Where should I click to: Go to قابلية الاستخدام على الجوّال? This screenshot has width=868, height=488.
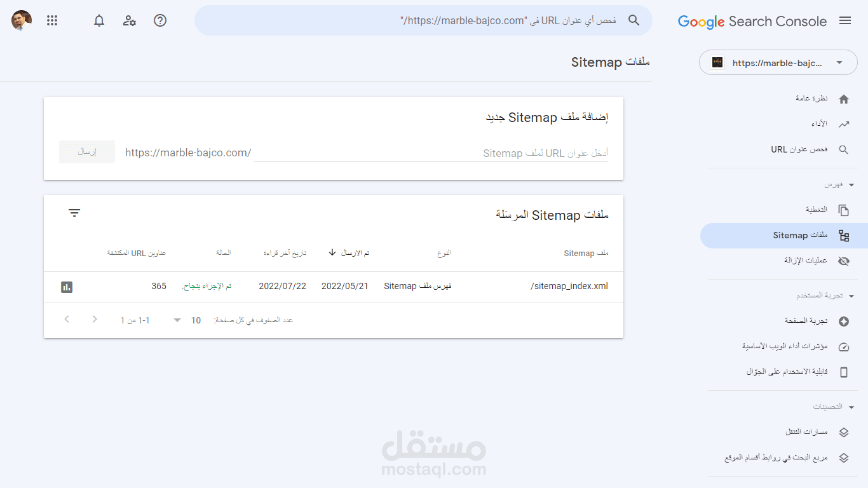[787, 372]
